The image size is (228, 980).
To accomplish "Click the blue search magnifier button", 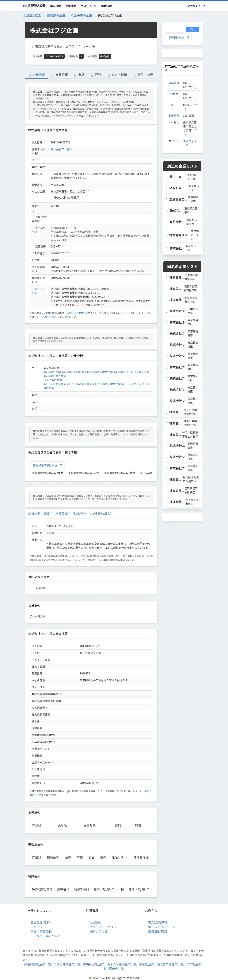I will click(x=192, y=29).
